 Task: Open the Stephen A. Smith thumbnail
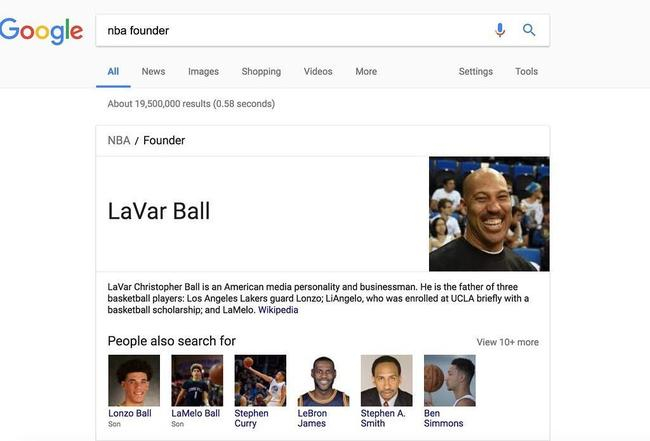coord(386,380)
